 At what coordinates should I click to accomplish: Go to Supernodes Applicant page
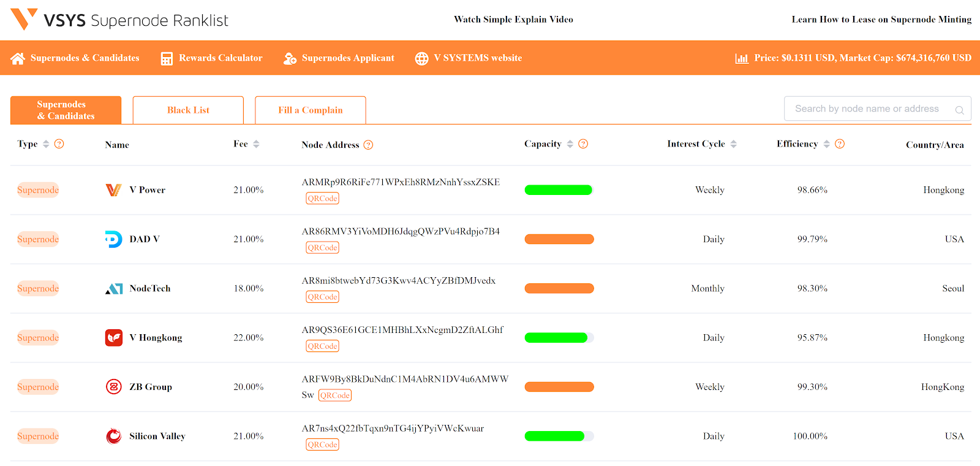tap(348, 58)
